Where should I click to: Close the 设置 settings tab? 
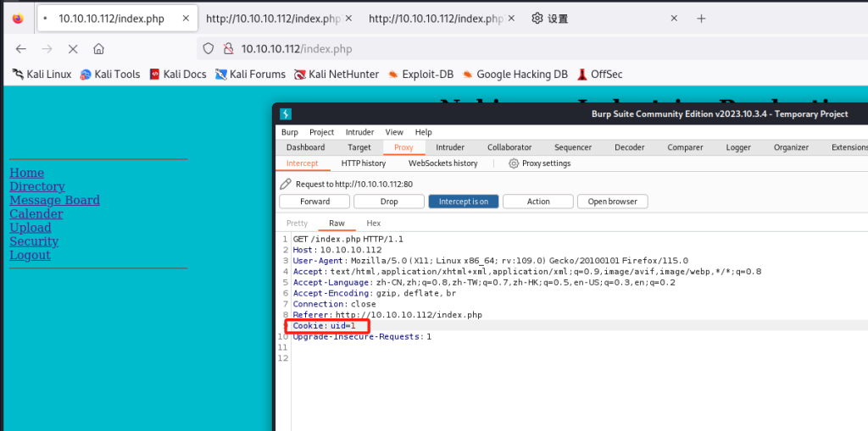click(674, 19)
